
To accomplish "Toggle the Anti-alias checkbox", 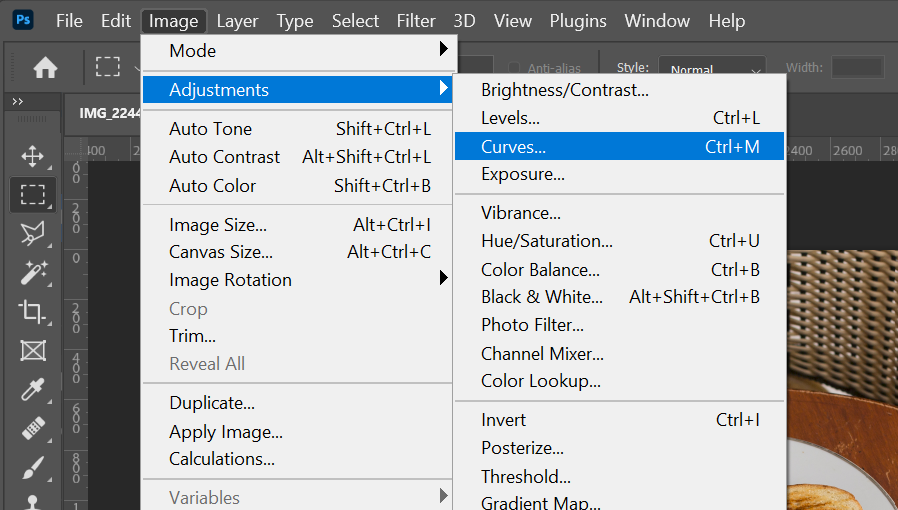I will tap(516, 68).
